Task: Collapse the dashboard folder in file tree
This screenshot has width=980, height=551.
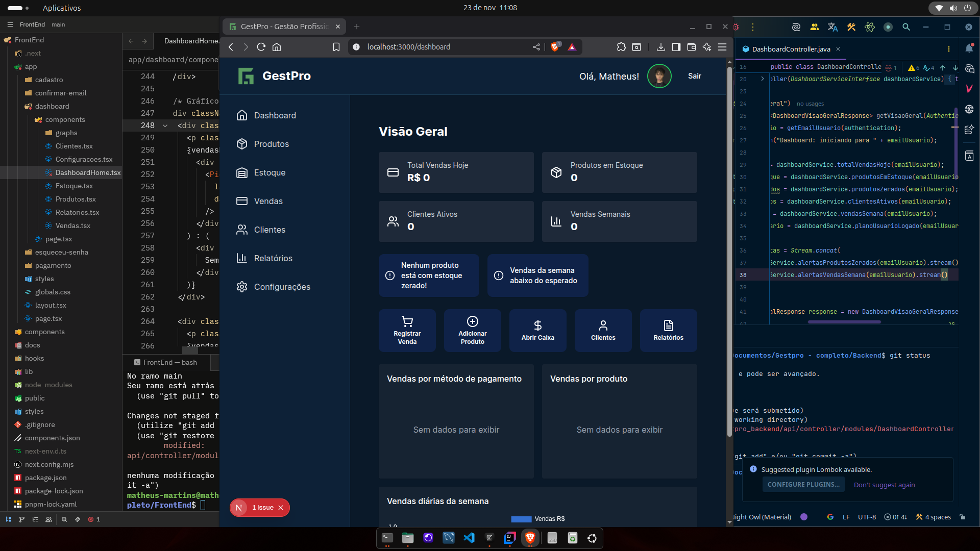Action: pos(52,106)
